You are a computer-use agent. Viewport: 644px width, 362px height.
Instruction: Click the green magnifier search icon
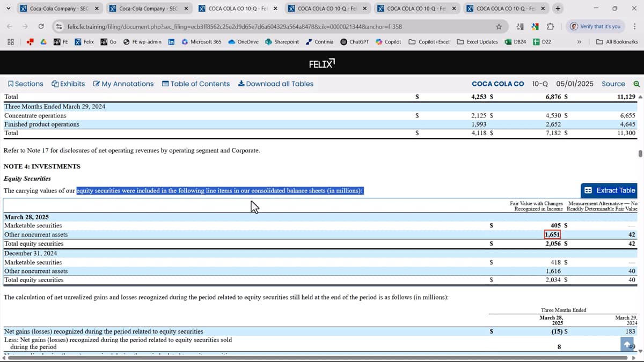click(636, 84)
